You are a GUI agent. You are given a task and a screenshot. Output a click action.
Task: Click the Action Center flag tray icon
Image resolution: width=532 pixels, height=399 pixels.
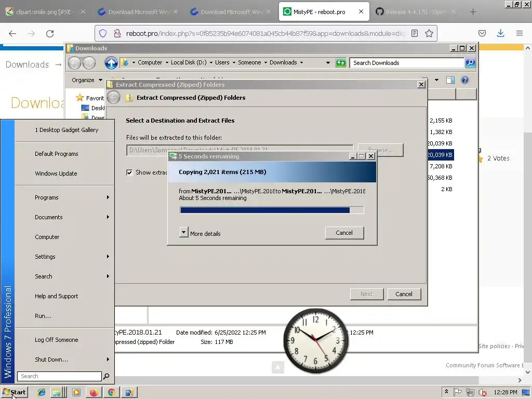point(458,392)
